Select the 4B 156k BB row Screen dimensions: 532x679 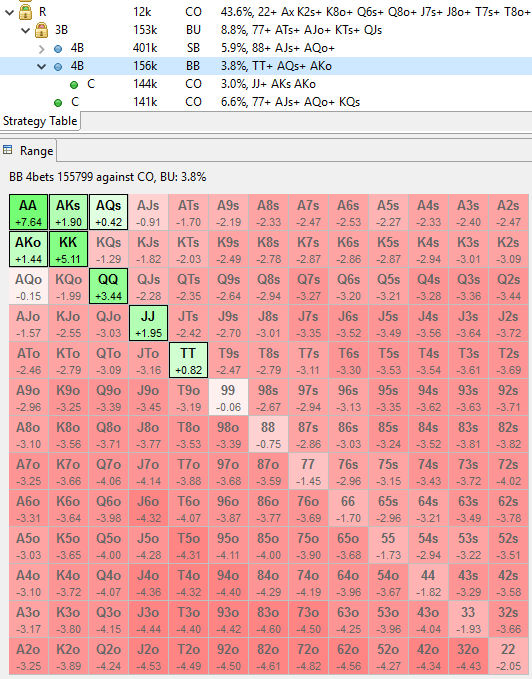(x=266, y=66)
